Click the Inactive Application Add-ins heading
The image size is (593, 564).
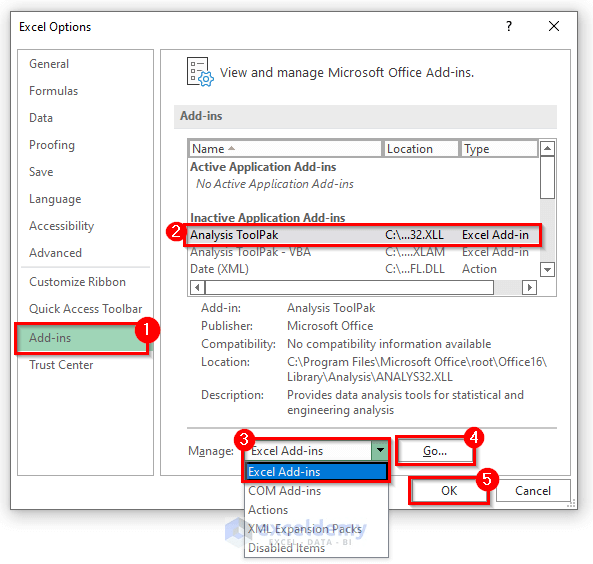[x=268, y=218]
